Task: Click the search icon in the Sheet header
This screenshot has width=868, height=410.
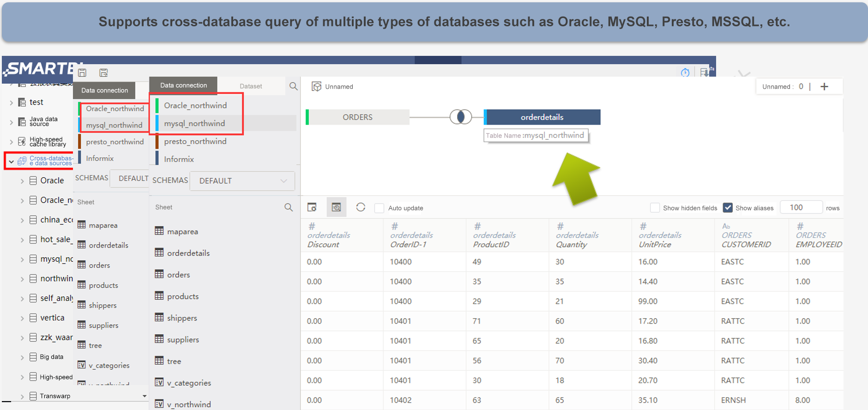Action: click(289, 207)
